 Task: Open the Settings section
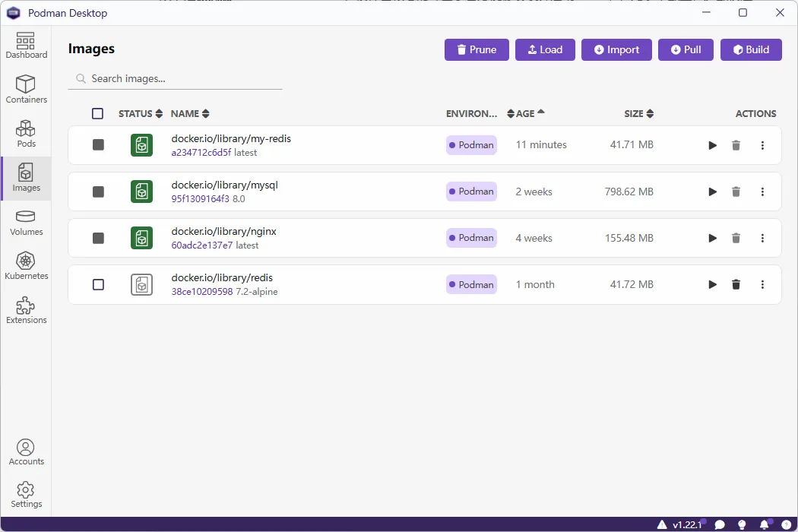[26, 494]
